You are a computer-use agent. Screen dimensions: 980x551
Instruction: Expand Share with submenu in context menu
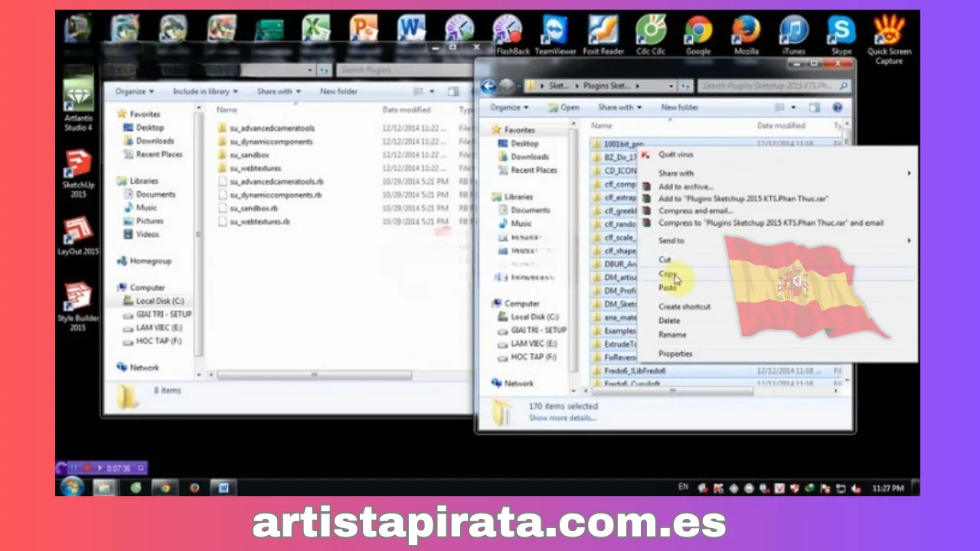pyautogui.click(x=777, y=173)
